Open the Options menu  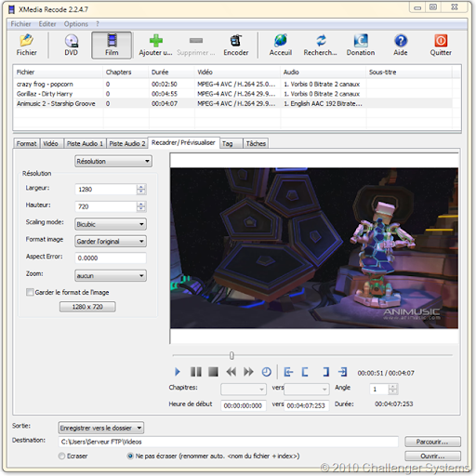tap(76, 24)
